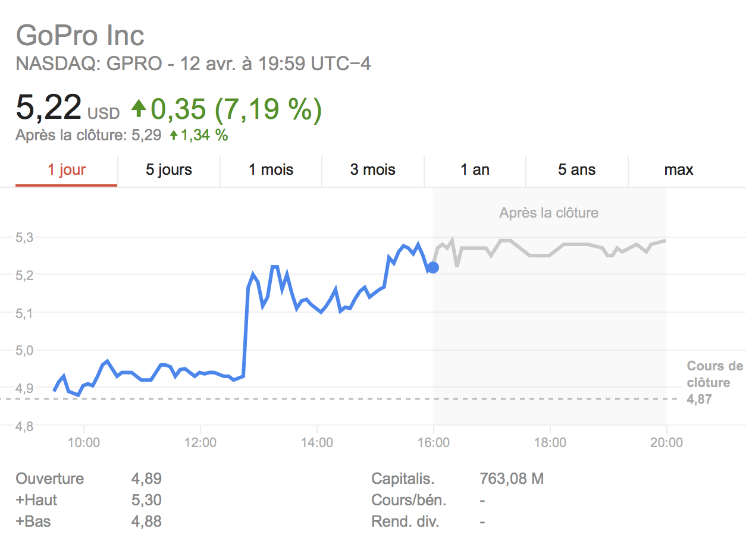Click the GoPro Inc title
The width and height of the screenshot is (746, 560).
click(80, 35)
